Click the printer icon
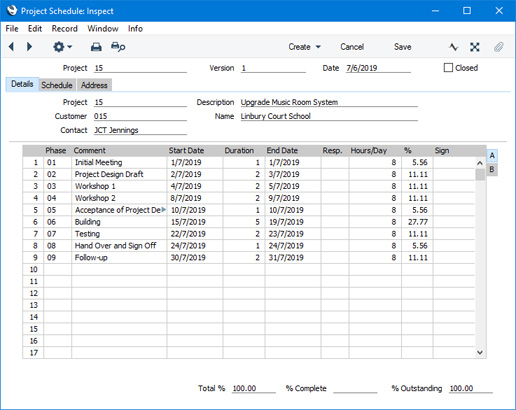This screenshot has width=516, height=410. [x=96, y=47]
